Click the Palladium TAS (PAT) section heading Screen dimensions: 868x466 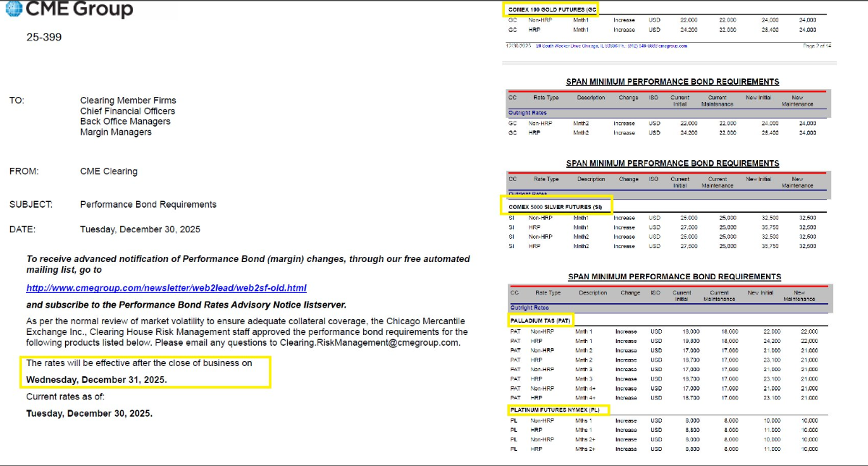pos(540,319)
